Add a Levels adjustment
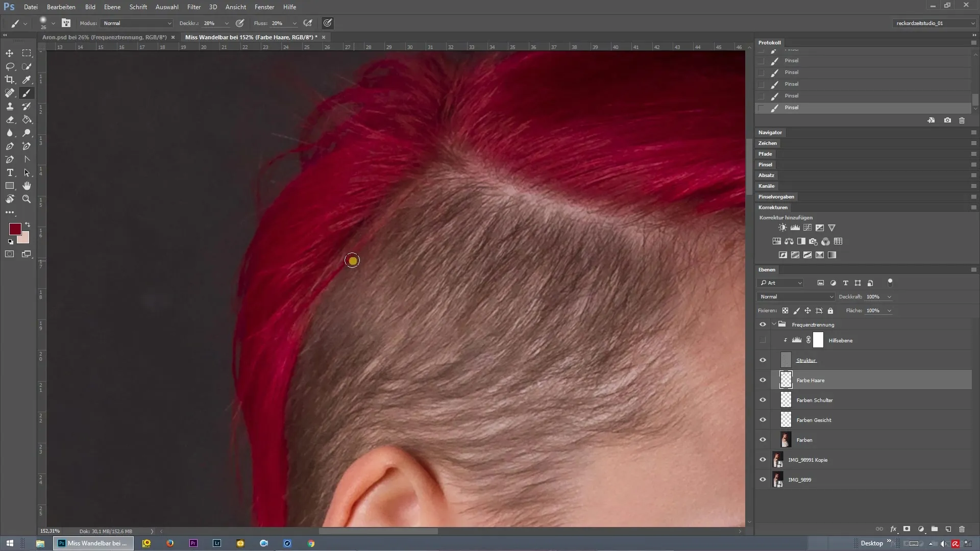 [795, 228]
